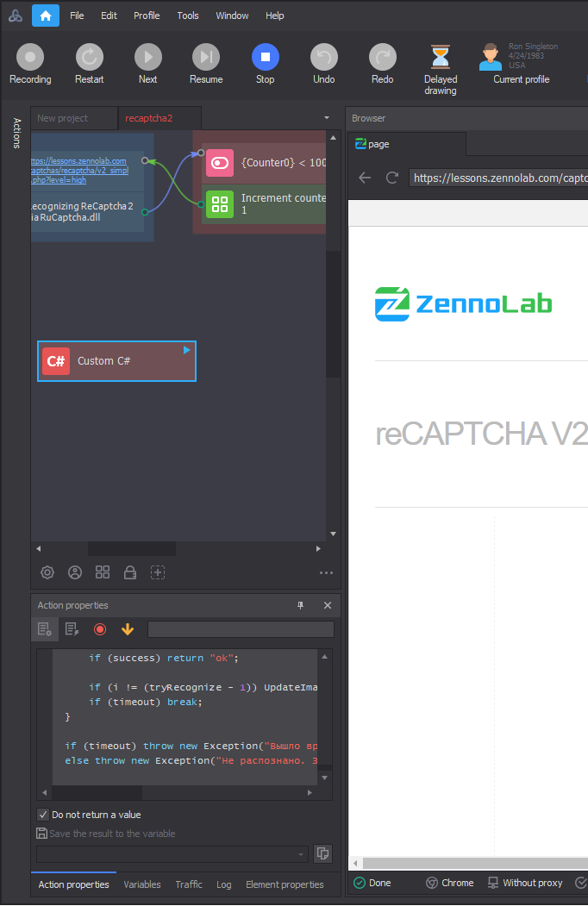Click the code editor scroll right arrow
This screenshot has height=906, width=588.
310,793
